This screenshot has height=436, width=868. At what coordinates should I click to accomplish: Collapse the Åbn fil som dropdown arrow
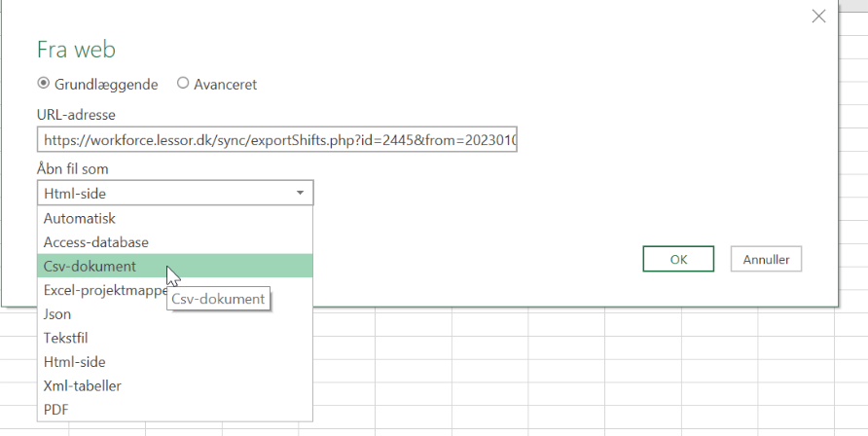pyautogui.click(x=300, y=194)
